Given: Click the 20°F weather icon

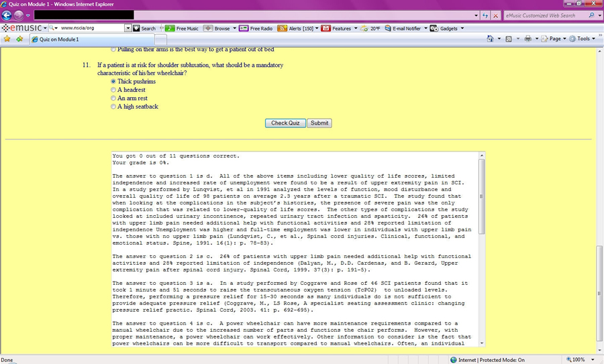Looking at the screenshot, I should click(364, 28).
